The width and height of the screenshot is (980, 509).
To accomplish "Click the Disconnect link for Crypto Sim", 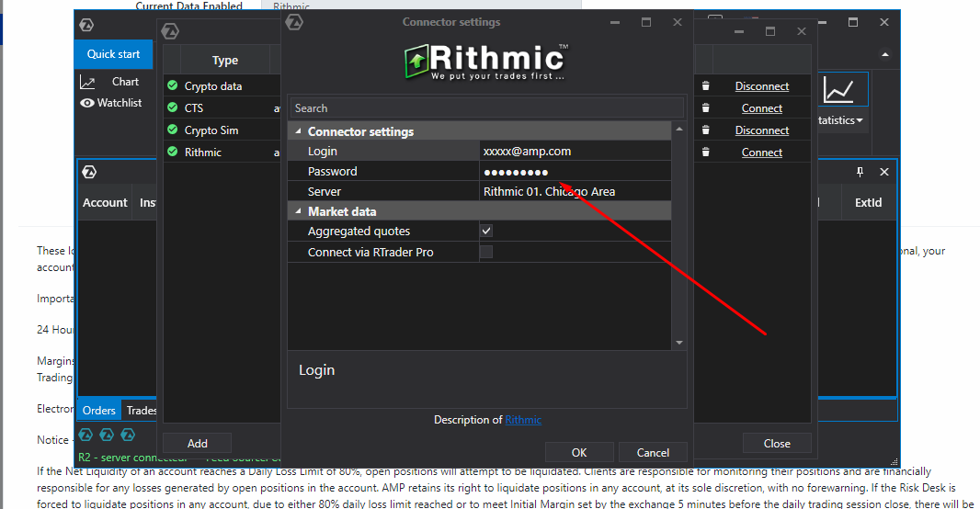I will coord(761,130).
